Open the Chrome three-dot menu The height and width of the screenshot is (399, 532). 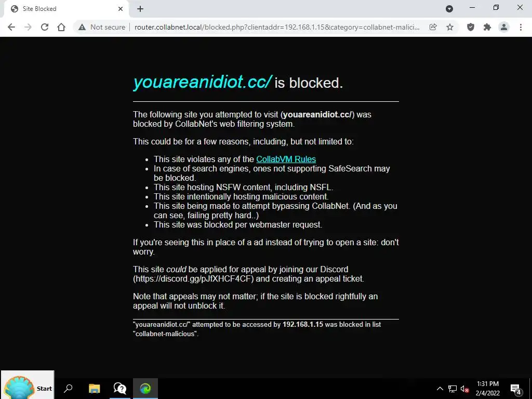521,27
